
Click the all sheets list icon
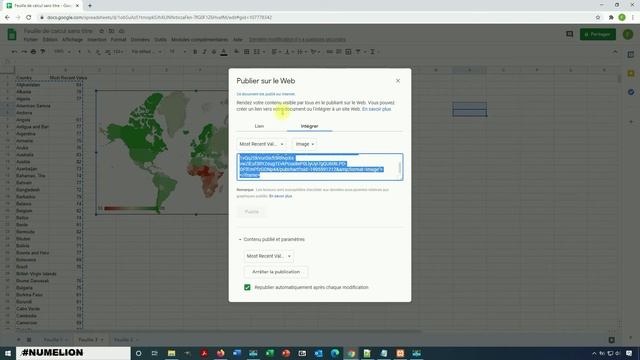tap(29, 340)
